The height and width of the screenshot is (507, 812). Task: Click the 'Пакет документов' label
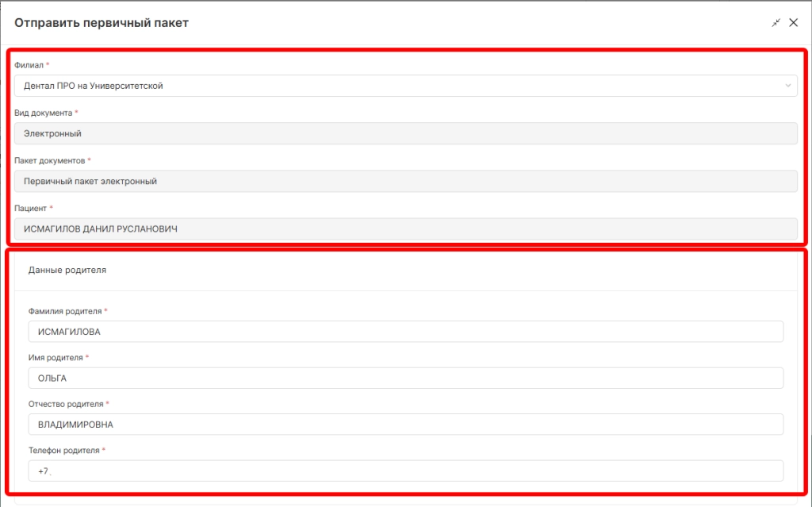coord(50,160)
